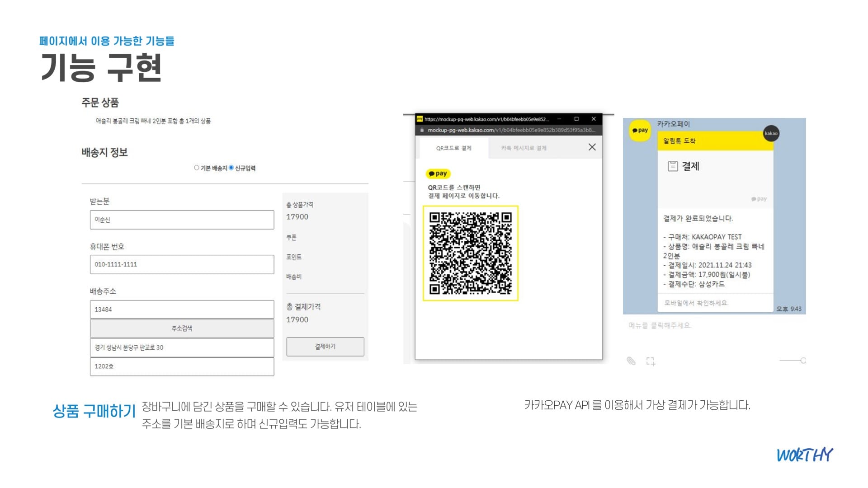This screenshot has width=868, height=488.
Task: Click the 배송비 label
Action: (294, 277)
